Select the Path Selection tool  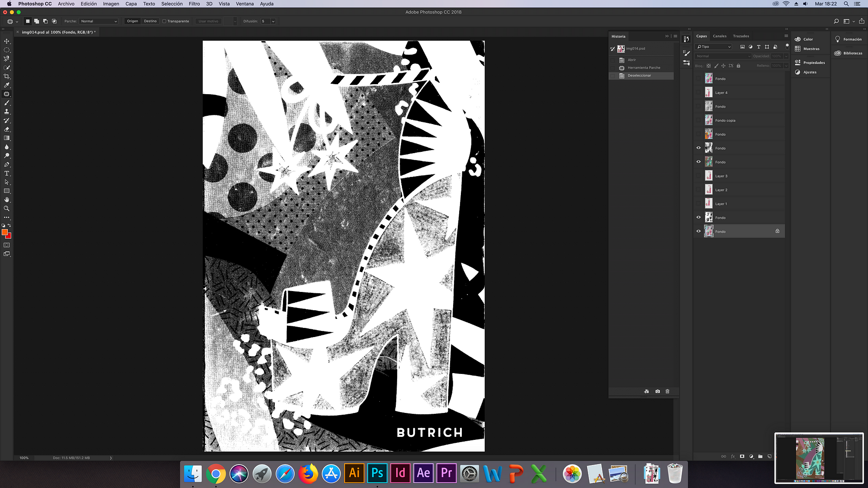click(x=7, y=182)
